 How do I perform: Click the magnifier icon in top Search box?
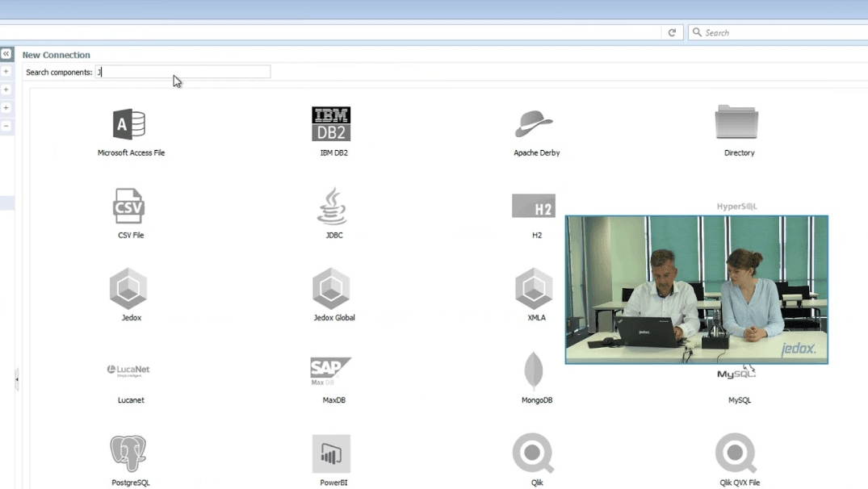pos(697,32)
